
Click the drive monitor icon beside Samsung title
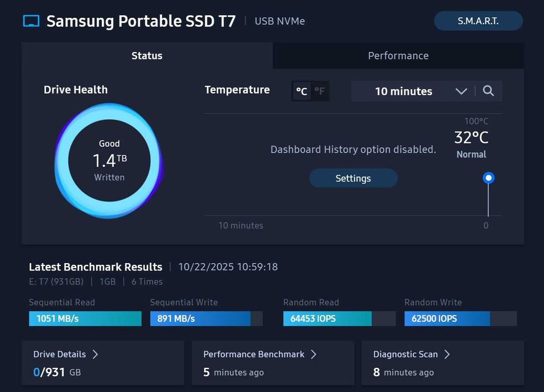click(x=31, y=21)
